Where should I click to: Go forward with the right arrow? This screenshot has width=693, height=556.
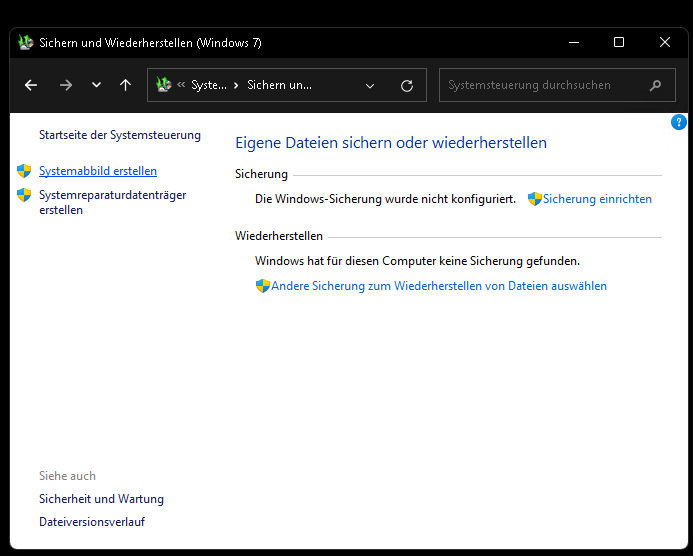point(66,85)
